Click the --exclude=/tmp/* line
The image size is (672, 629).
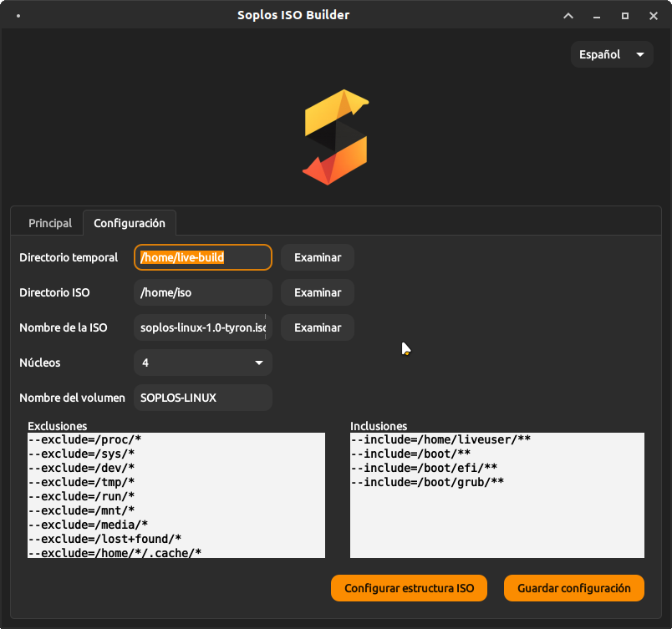coord(81,482)
